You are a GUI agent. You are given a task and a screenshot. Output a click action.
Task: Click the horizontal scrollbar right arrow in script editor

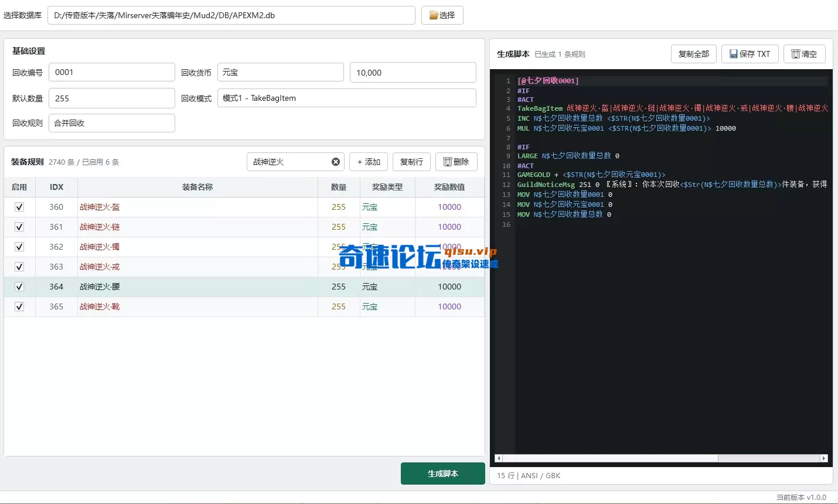(824, 458)
